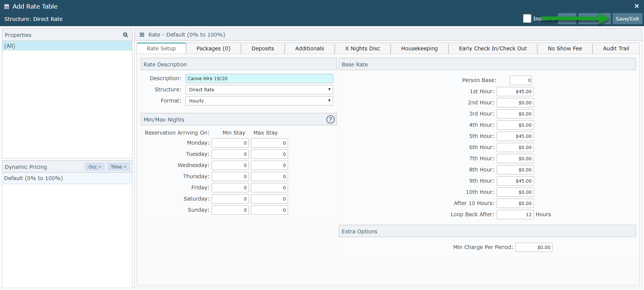The image size is (644, 290).
Task: Toggle the Inactive checkbox
Action: point(527,19)
